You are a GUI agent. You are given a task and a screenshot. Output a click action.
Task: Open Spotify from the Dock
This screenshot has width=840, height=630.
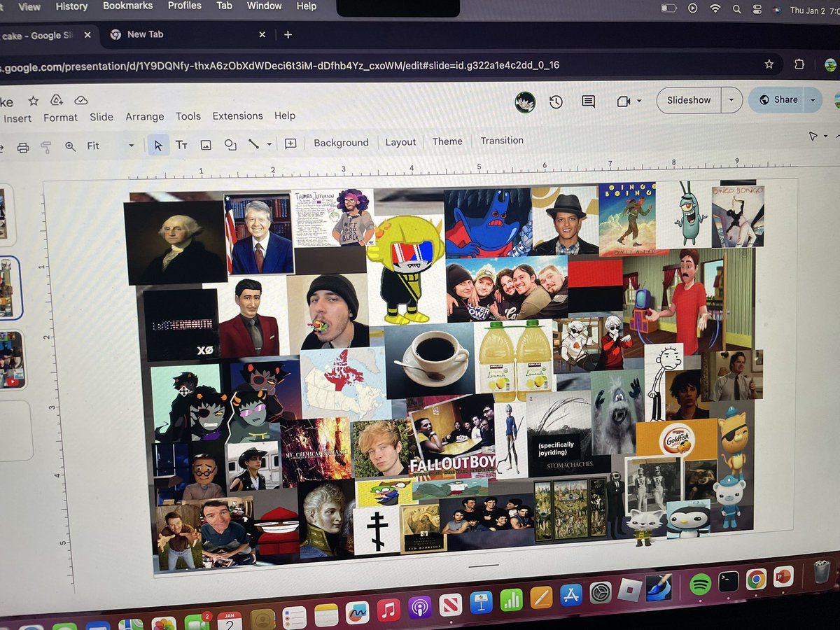pos(700,585)
